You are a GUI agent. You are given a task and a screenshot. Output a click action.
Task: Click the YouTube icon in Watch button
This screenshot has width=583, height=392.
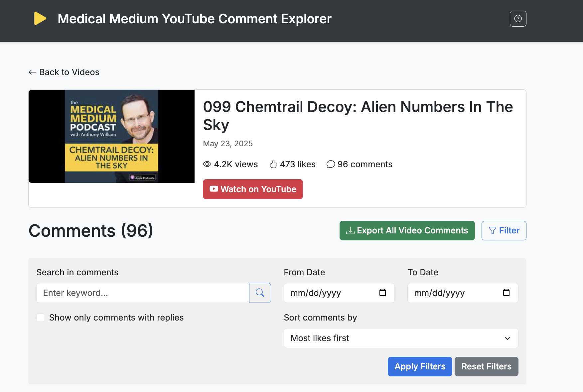214,189
